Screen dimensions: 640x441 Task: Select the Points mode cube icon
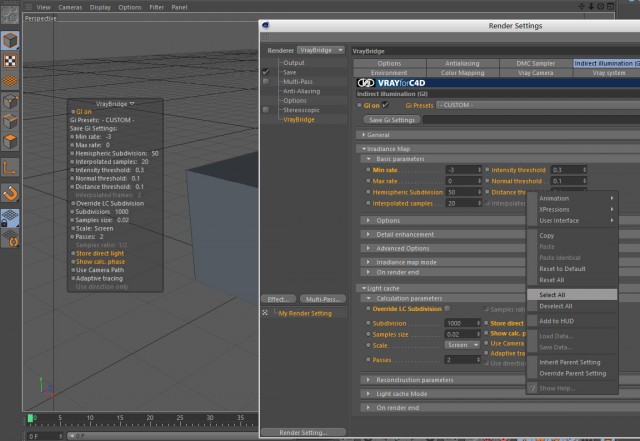point(10,101)
